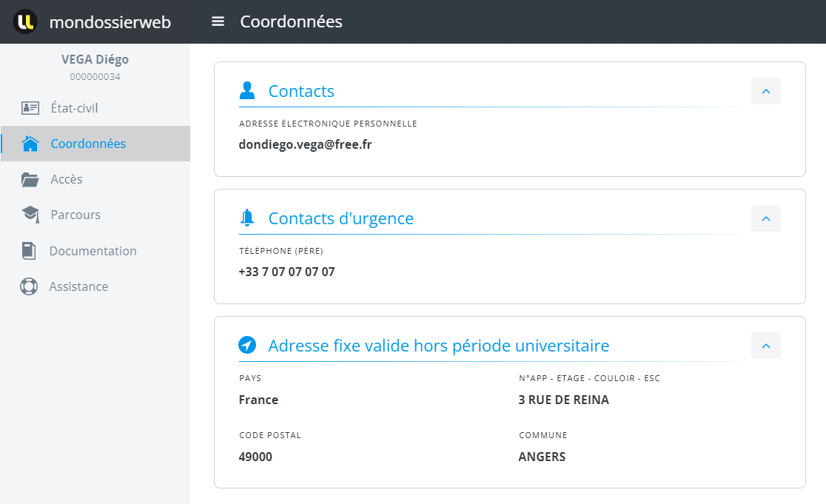Open the État-civil menu item

click(x=74, y=108)
